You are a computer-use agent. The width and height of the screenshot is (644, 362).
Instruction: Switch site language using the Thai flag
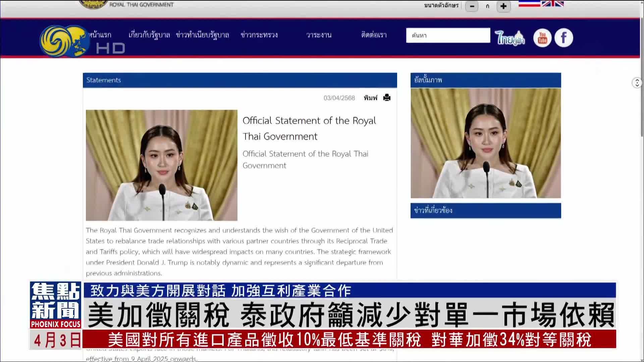(x=530, y=4)
